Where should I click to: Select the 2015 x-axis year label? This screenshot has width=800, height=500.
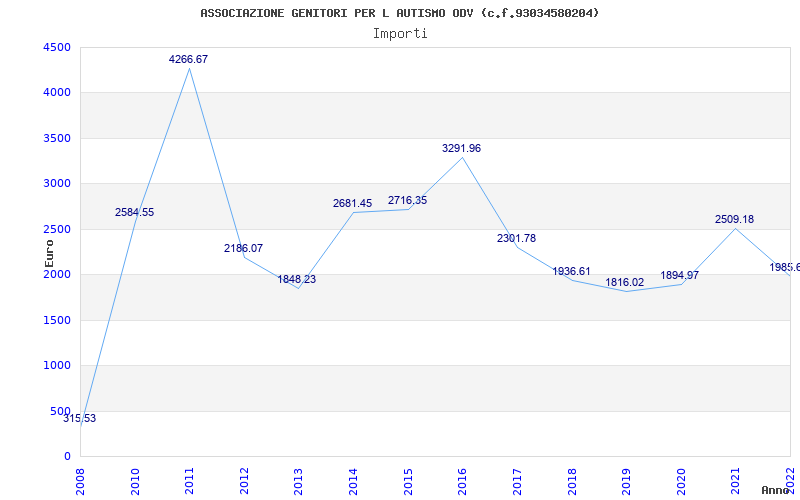tap(408, 481)
